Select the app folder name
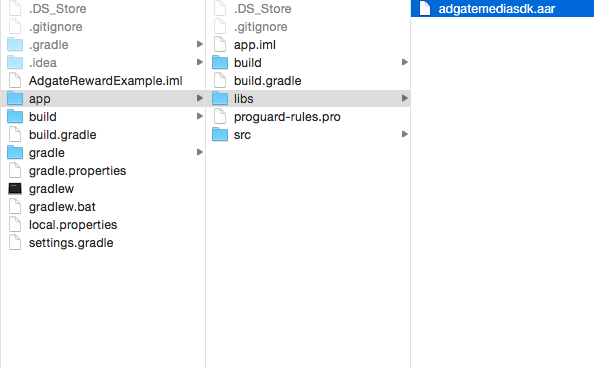Image resolution: width=594 pixels, height=368 pixels. (x=39, y=99)
